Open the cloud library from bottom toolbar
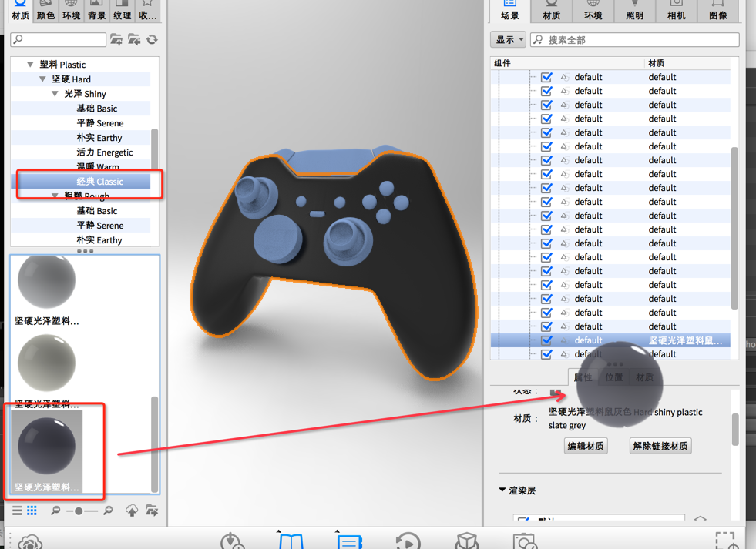Image resolution: width=756 pixels, height=549 pixels. [x=30, y=543]
